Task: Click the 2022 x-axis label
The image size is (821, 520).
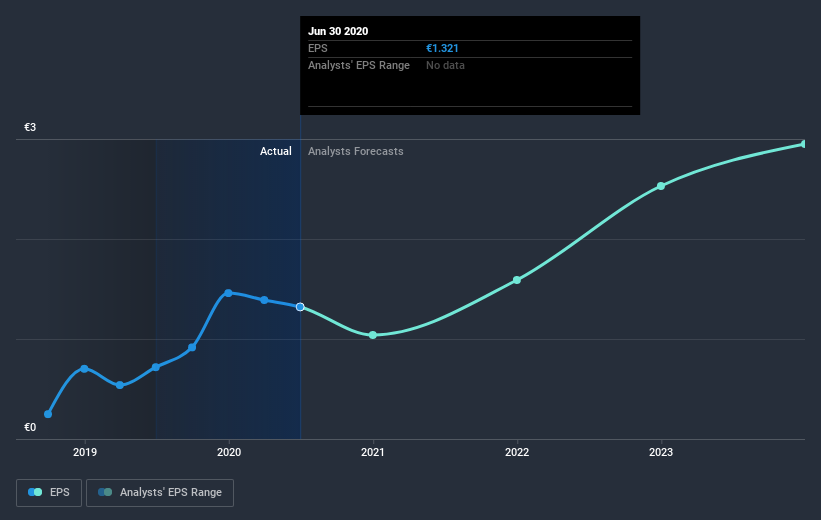Action: point(517,452)
